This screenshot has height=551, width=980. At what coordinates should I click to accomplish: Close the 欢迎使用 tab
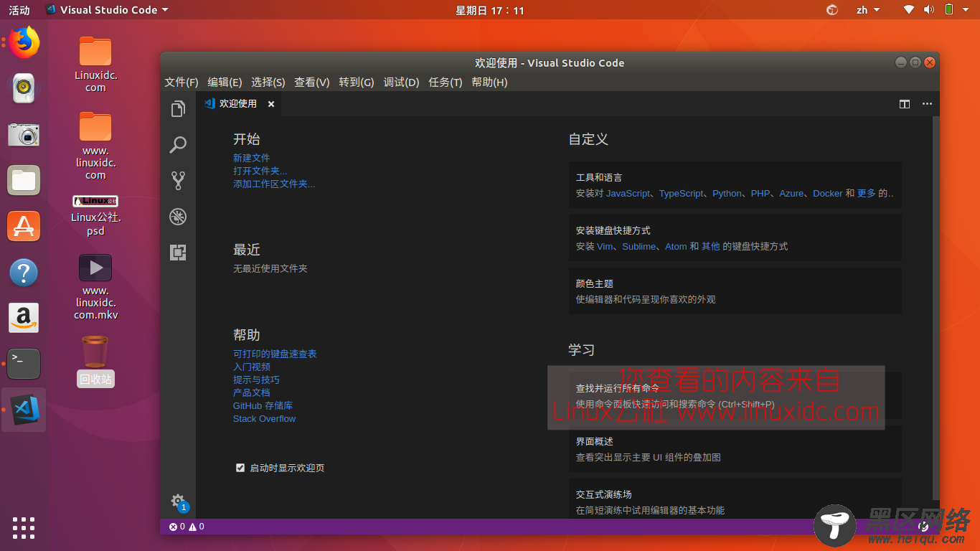(271, 104)
